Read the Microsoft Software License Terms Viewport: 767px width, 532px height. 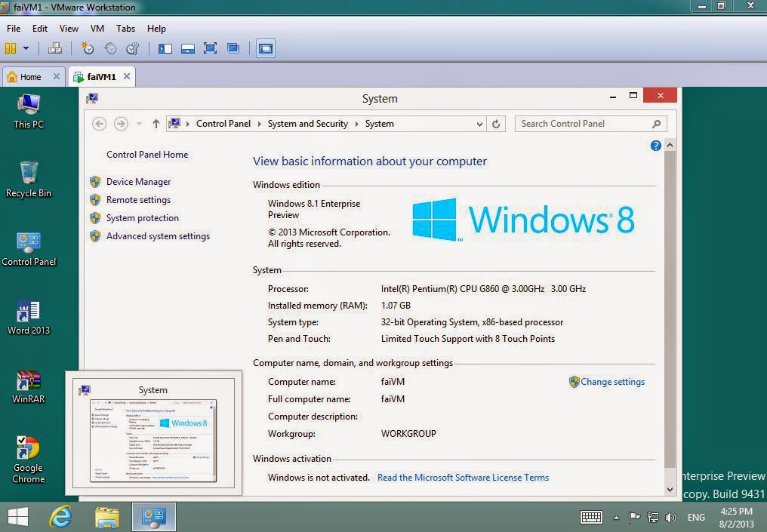click(463, 477)
